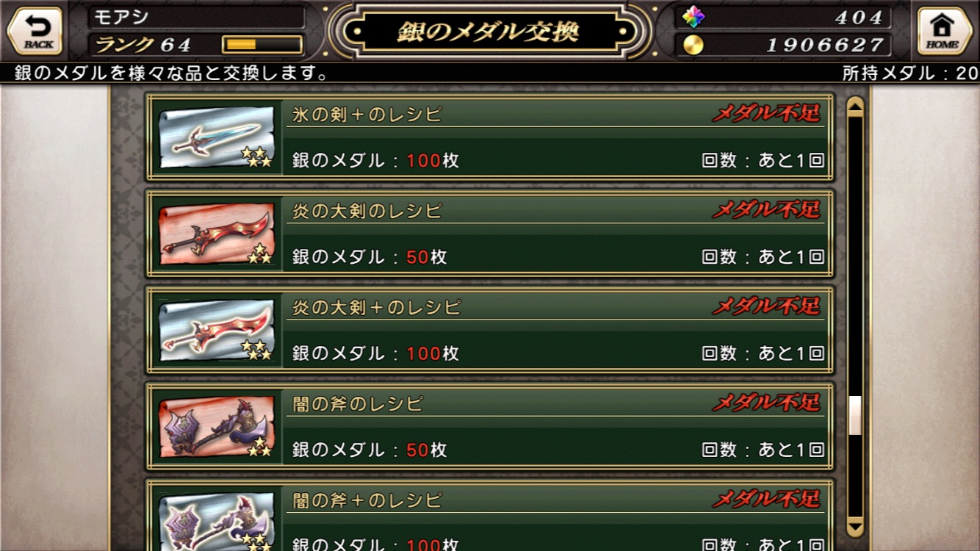The height and width of the screenshot is (551, 980).
Task: Open the 氷の剣+ recipe sword thumbnail
Action: click(x=216, y=137)
